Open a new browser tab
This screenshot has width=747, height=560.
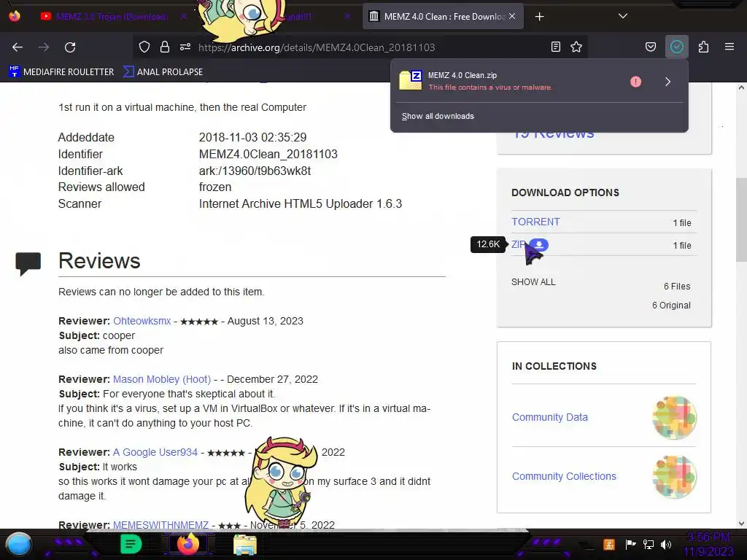point(539,17)
